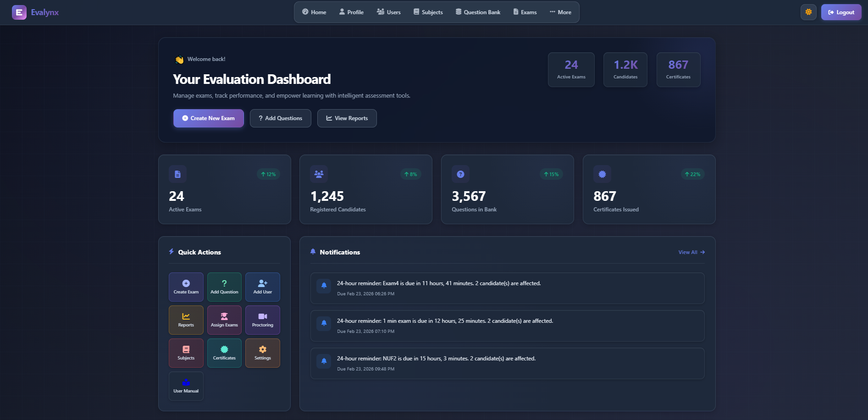Click bell icon of the Exam4 reminder
Viewport: 868px width, 420px height.
coord(324,285)
